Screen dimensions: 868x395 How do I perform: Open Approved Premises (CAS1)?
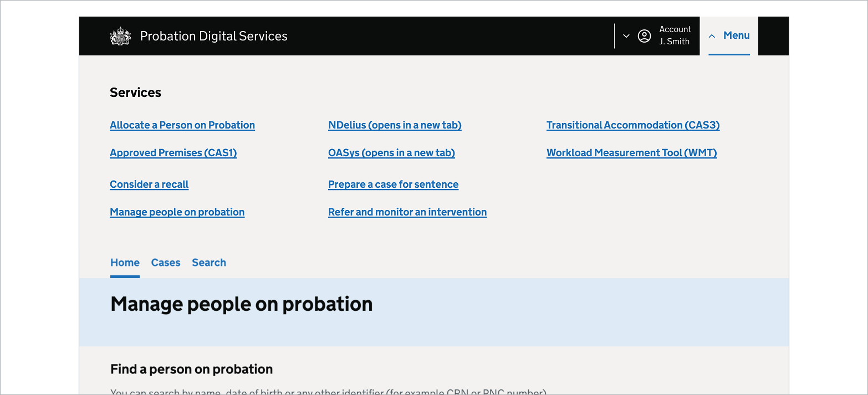[x=173, y=152]
